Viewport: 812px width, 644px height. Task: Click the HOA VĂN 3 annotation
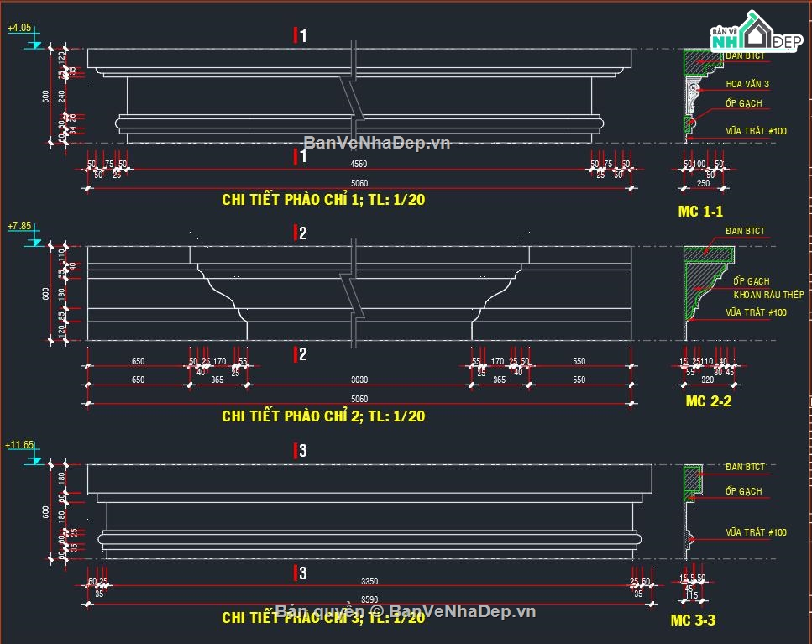tap(747, 84)
